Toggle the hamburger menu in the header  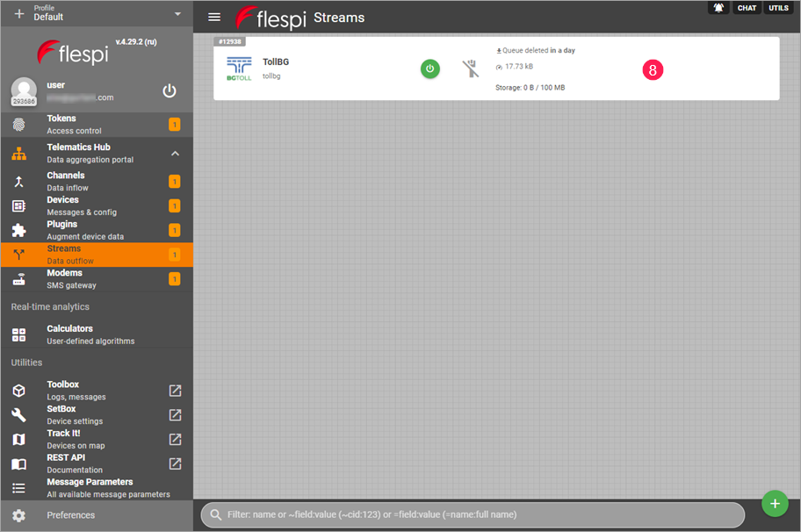tap(214, 17)
